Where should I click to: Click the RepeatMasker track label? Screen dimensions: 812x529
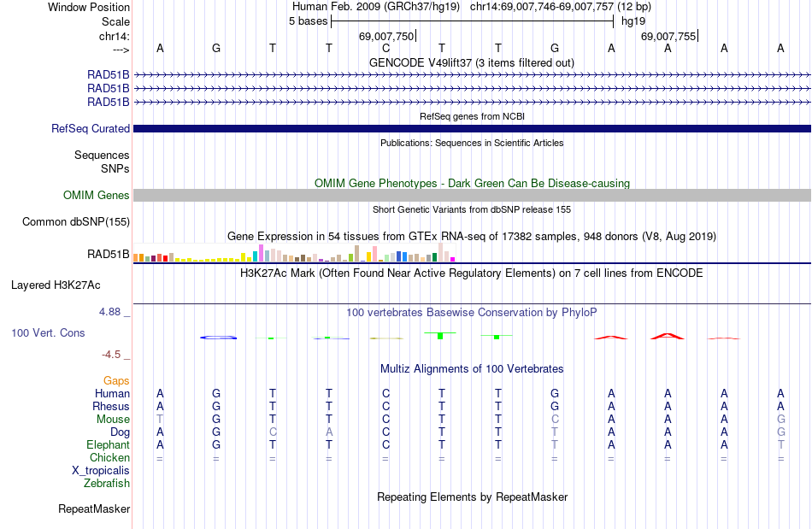94,508
